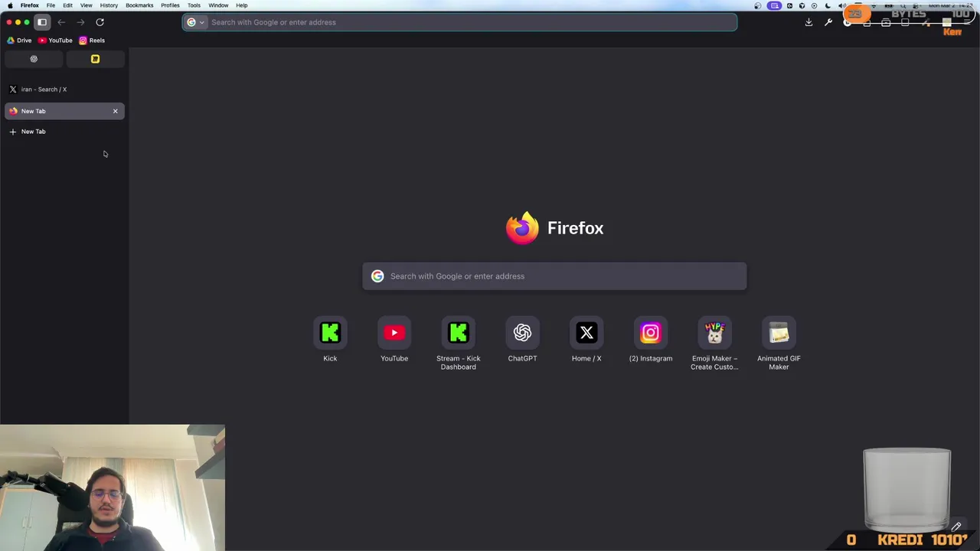The image size is (980, 551).
Task: Click the pencil customize icon at the bottom right
Action: (x=956, y=527)
